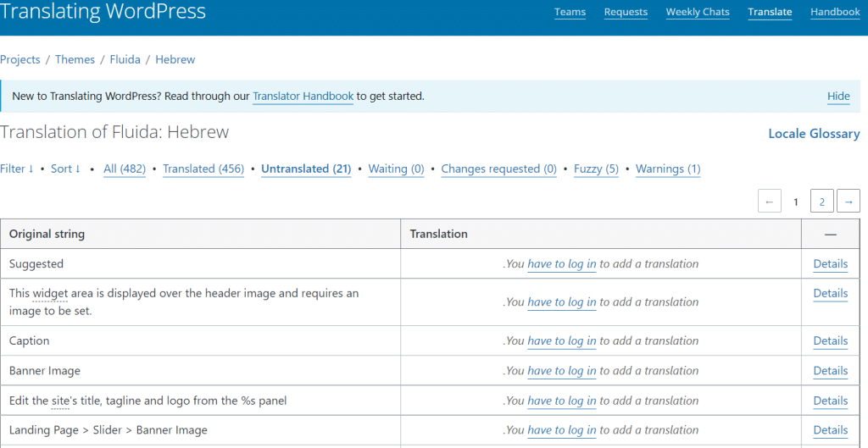Screen dimensions: 868x448
Task: Go to Themes breadcrumb
Action: click(75, 59)
